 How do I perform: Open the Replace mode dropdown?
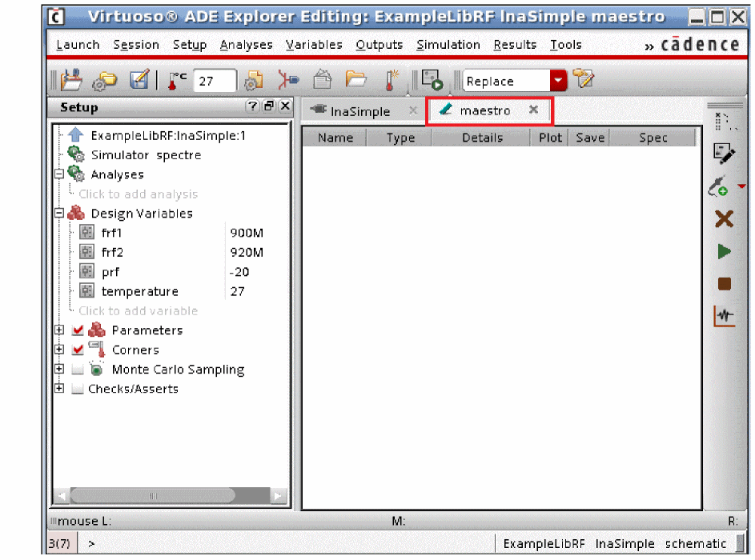pyautogui.click(x=558, y=80)
